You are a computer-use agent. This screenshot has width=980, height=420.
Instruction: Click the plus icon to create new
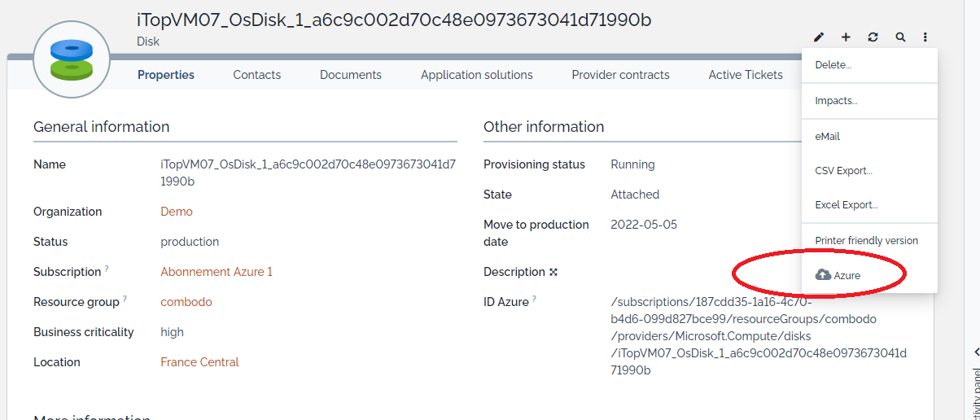coord(846,37)
